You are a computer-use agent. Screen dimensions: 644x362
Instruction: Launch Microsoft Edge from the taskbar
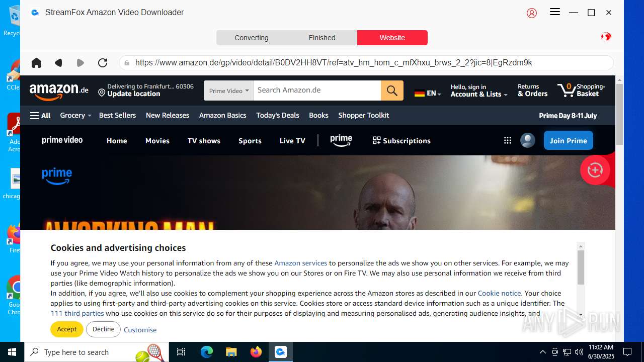pyautogui.click(x=207, y=352)
